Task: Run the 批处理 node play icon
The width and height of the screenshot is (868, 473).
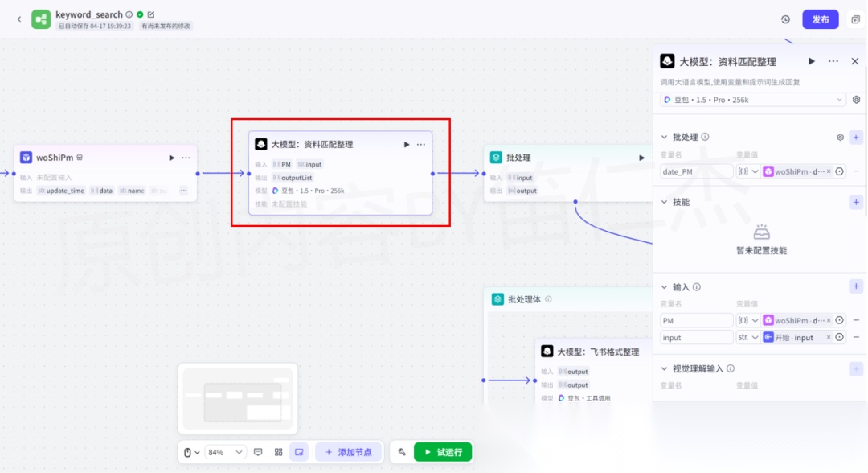Action: click(641, 158)
